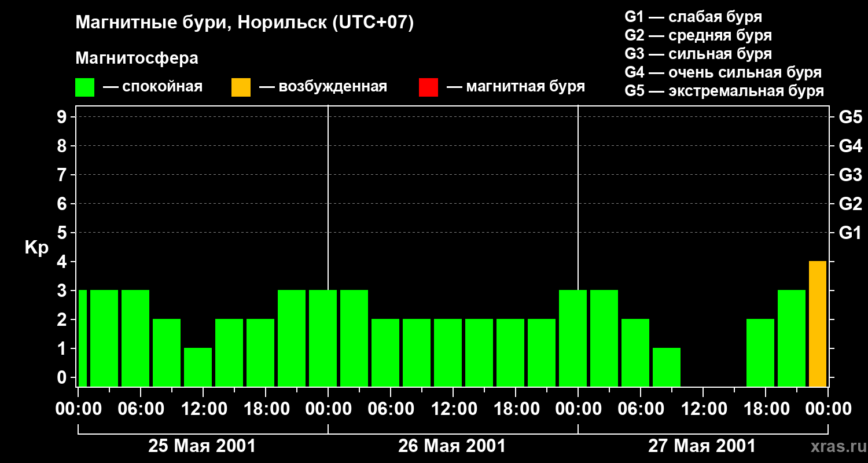Image resolution: width=868 pixels, height=463 pixels.
Task: Click the '— магнитная буря' legend label
Action: (516, 87)
